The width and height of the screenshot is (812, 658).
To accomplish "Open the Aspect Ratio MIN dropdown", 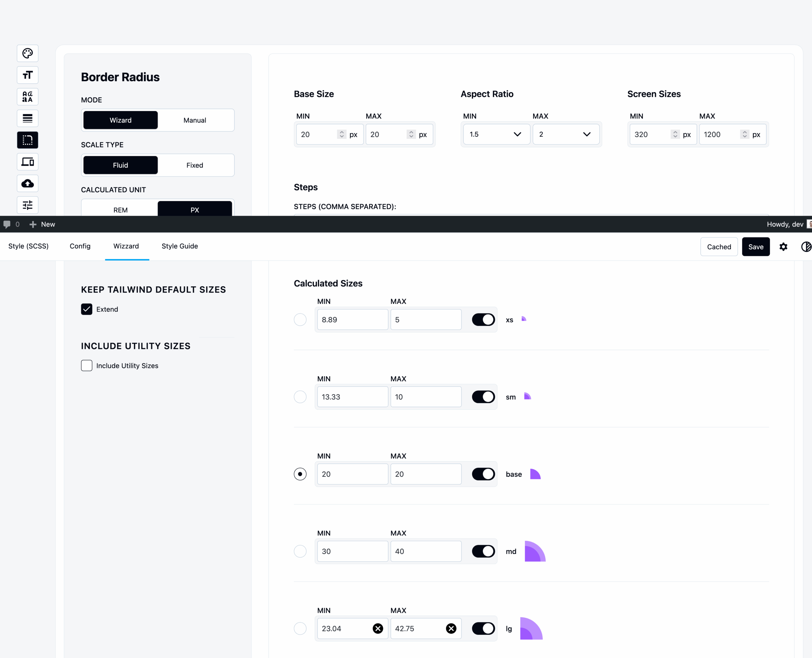I will (496, 134).
